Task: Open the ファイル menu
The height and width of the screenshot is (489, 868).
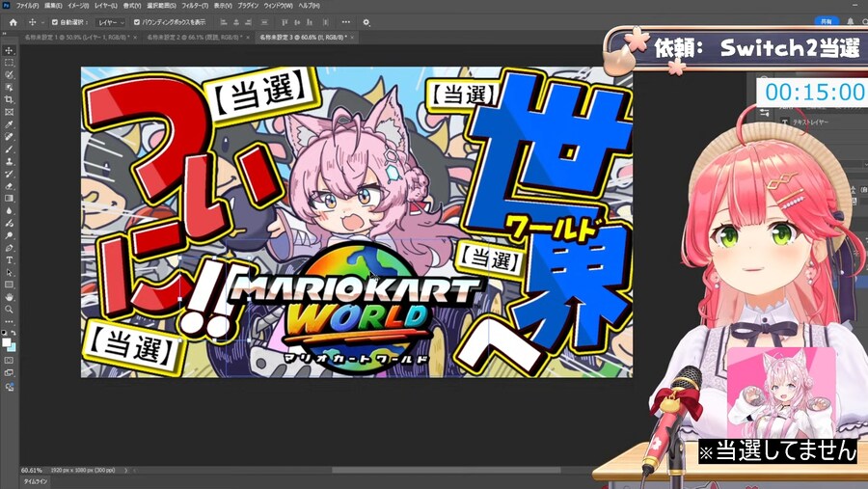Action: pyautogui.click(x=27, y=6)
